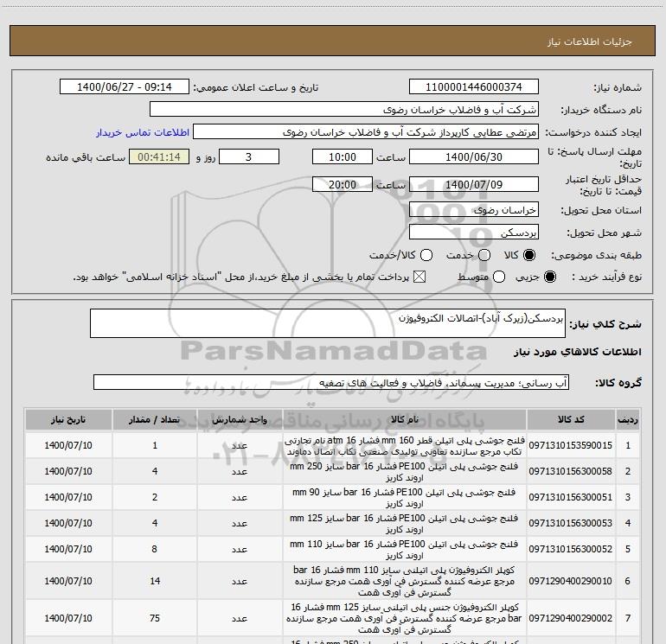Screen dimensions: 666x644
Task: Click the row 4 flange name سایز 125 mm
Action: point(405,524)
